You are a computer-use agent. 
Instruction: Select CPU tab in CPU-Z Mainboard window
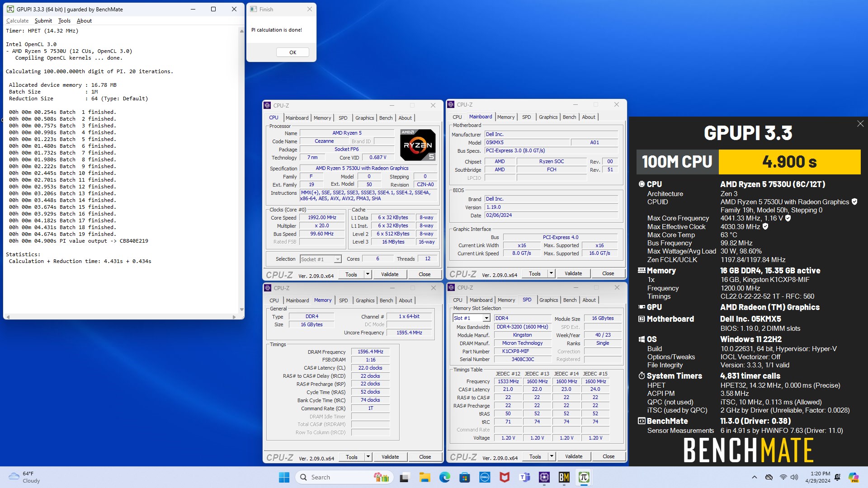tap(457, 117)
